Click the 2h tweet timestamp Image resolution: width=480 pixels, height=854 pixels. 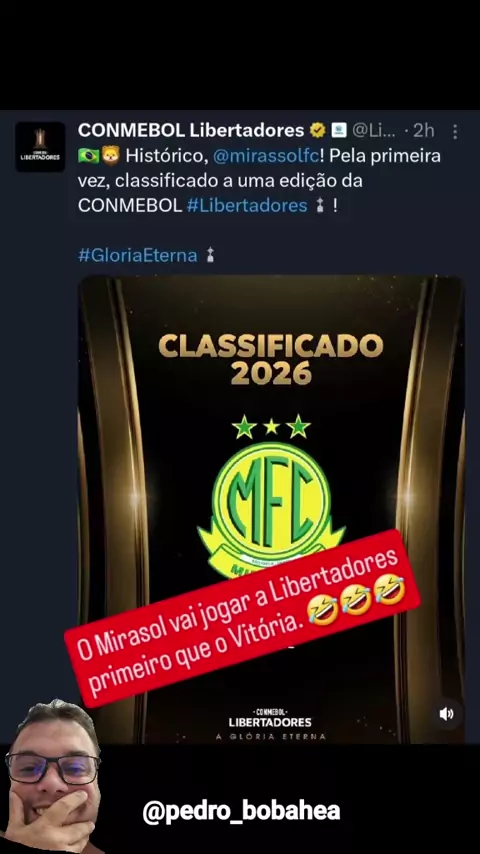tap(423, 131)
